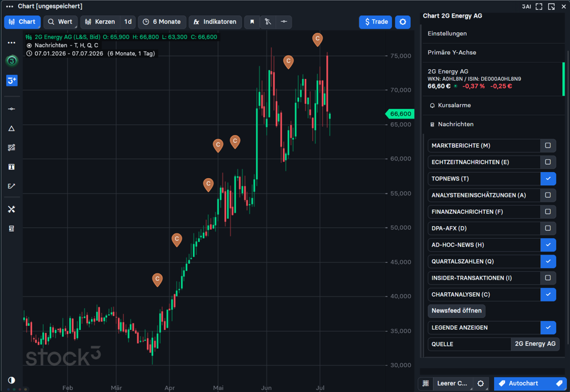
Task: Collapse the Nachrichten section
Action: click(493, 125)
